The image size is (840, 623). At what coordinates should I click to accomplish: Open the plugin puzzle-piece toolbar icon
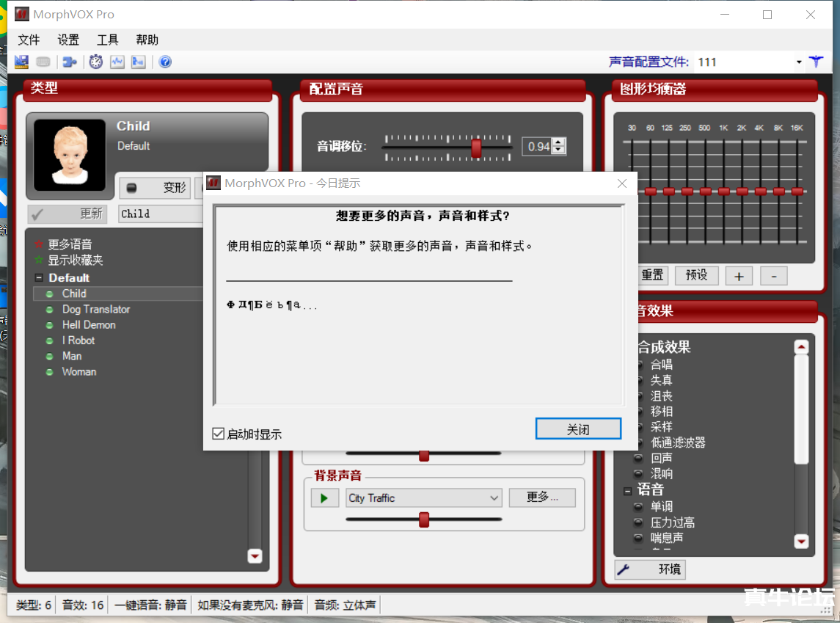coord(67,62)
